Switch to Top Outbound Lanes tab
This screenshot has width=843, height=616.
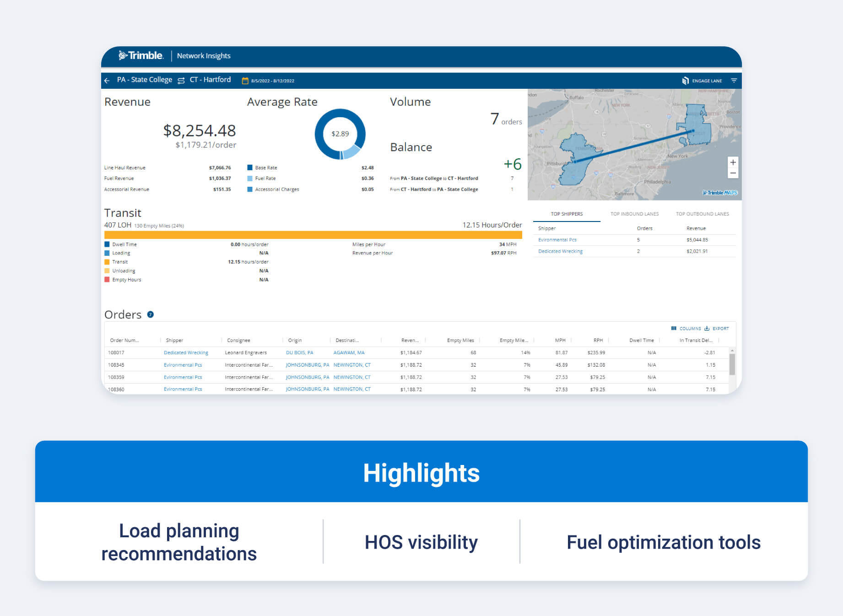702,214
